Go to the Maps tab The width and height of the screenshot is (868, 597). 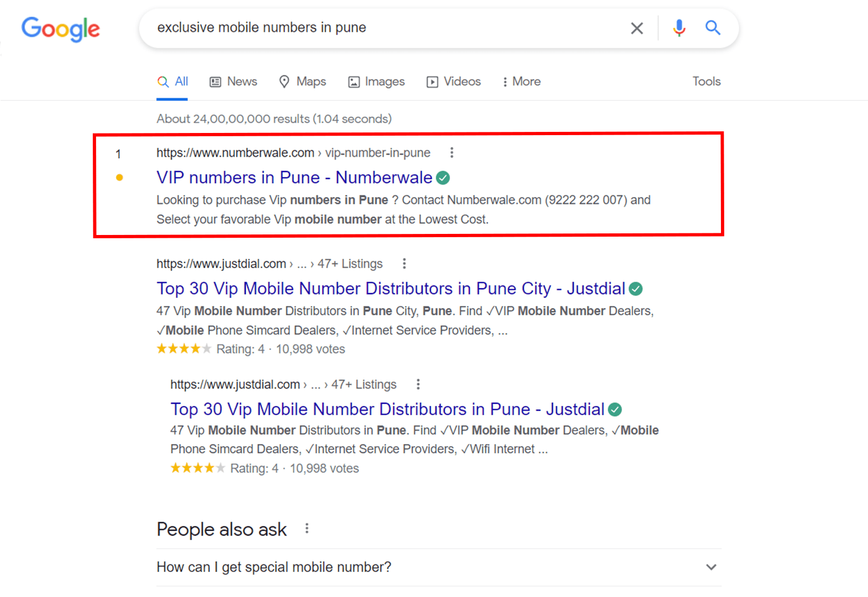[x=303, y=81]
